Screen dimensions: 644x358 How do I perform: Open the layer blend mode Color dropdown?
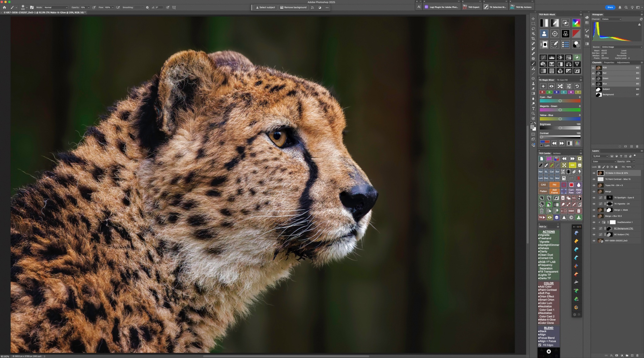tap(604, 162)
